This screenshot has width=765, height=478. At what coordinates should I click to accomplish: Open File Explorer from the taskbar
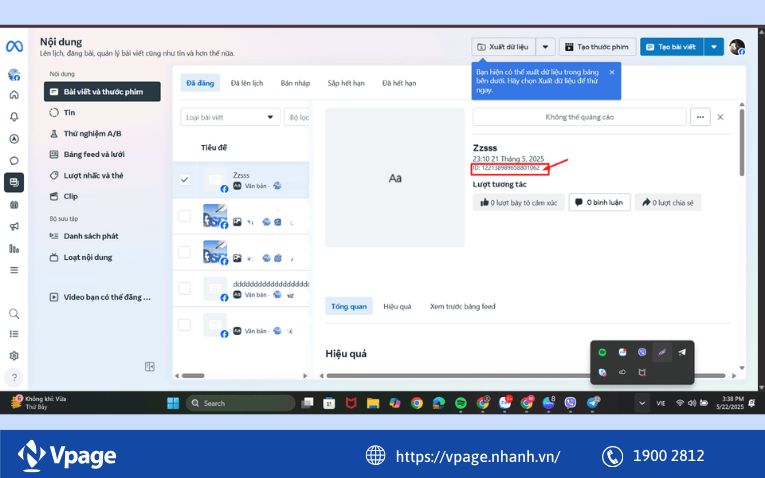click(373, 403)
